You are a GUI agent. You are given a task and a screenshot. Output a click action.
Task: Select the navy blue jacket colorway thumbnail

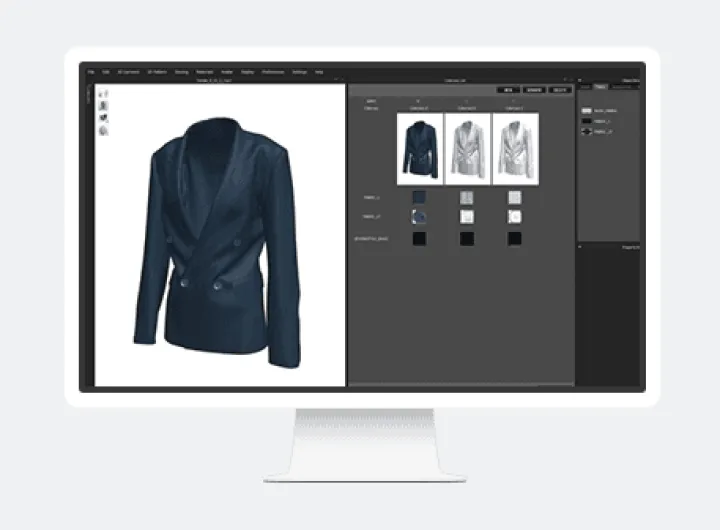point(419,149)
